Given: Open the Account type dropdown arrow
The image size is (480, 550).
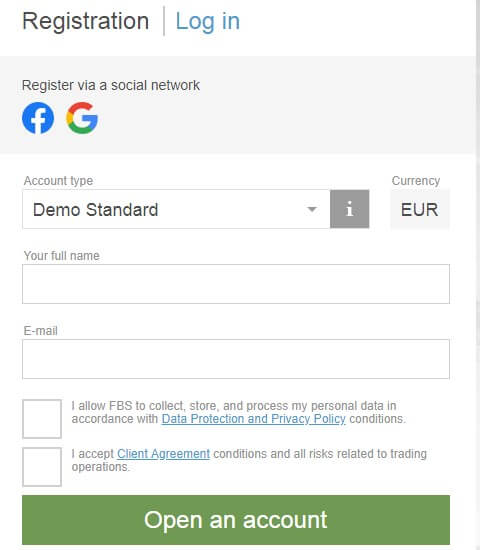Looking at the screenshot, I should [x=312, y=209].
